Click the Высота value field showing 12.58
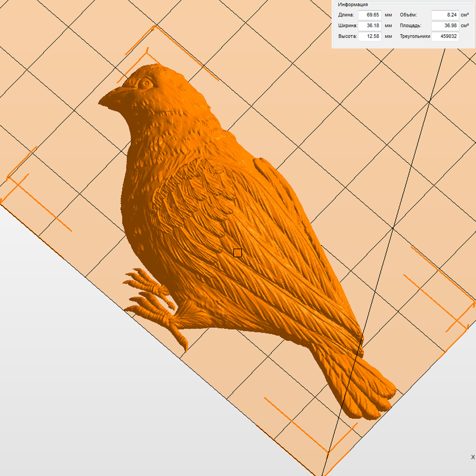 tap(370, 36)
